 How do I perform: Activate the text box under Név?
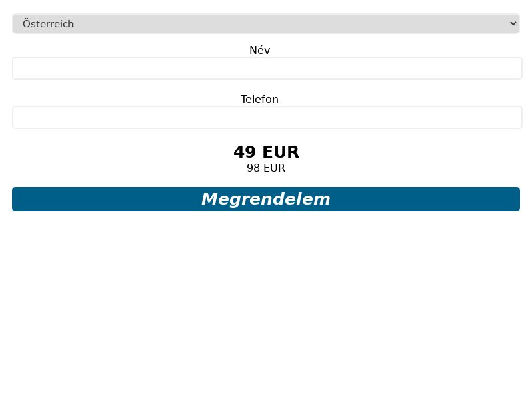coord(267,68)
